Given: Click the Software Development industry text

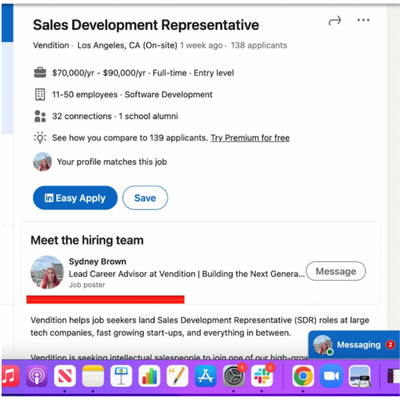Looking at the screenshot, I should click(x=168, y=95).
